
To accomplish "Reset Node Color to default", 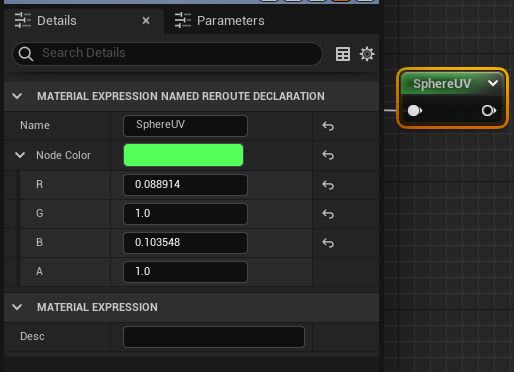I will click(x=328, y=155).
